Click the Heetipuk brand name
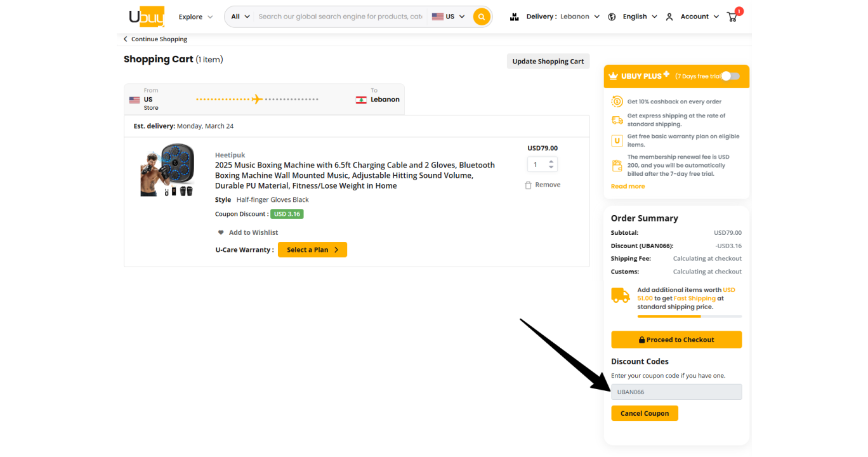This screenshot has height=457, width=868. [x=230, y=156]
